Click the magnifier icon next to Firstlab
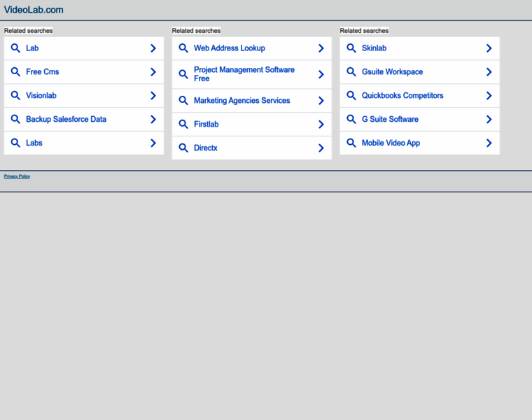This screenshot has height=420, width=532. tap(183, 124)
